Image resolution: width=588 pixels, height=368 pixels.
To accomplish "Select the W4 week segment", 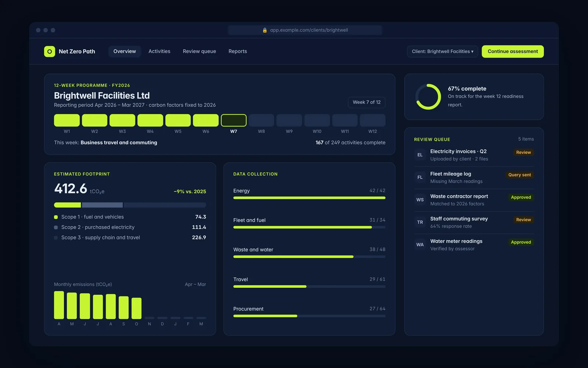I will tap(150, 120).
